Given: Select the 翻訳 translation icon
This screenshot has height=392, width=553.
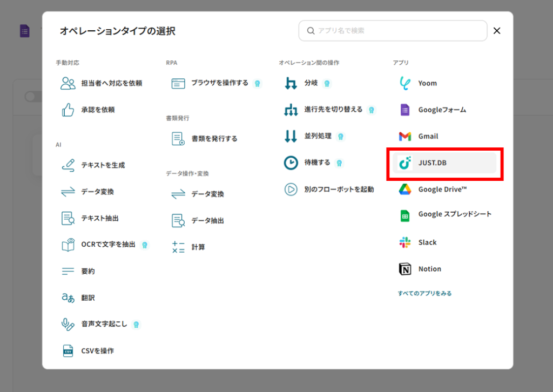Looking at the screenshot, I should point(68,298).
